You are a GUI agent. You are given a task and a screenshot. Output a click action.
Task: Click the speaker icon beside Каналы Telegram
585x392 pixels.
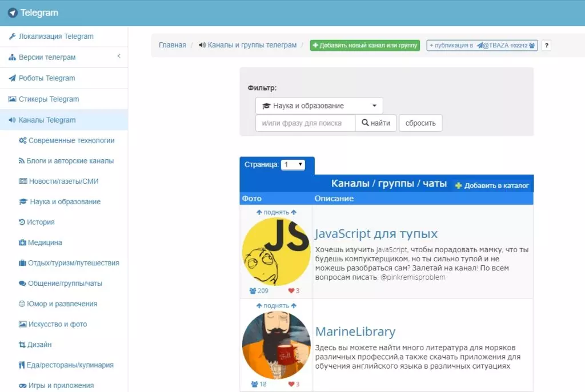(12, 120)
